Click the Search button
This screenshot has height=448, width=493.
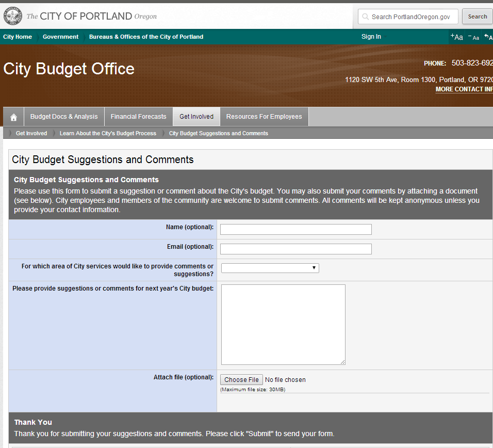478,17
